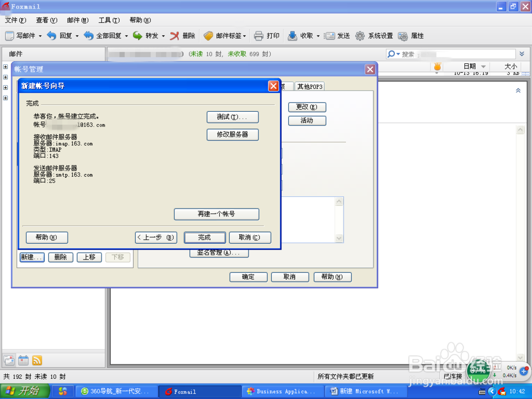
Task: Click the 完成 button in account wizard
Action: (x=205, y=237)
